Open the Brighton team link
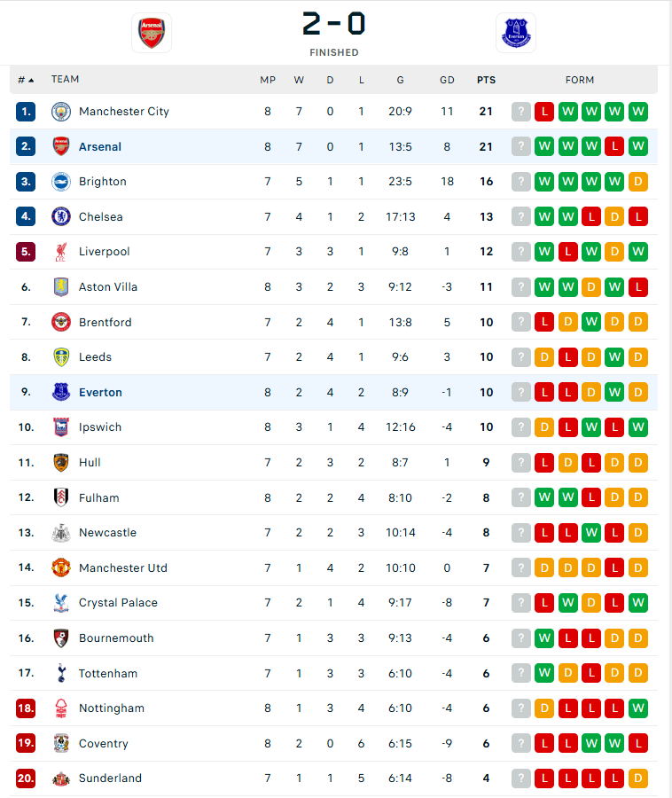The height and width of the screenshot is (798, 672). 103,182
